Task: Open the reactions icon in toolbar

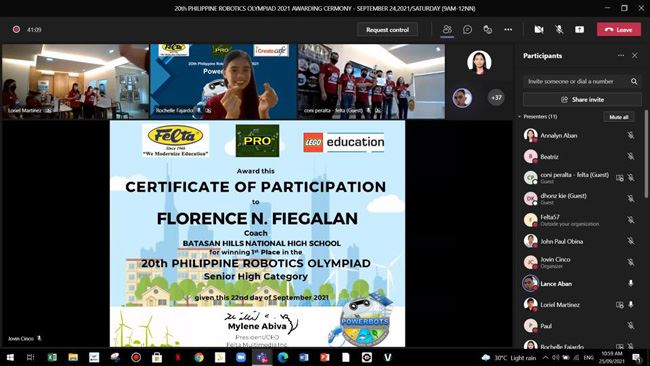Action: (x=488, y=29)
